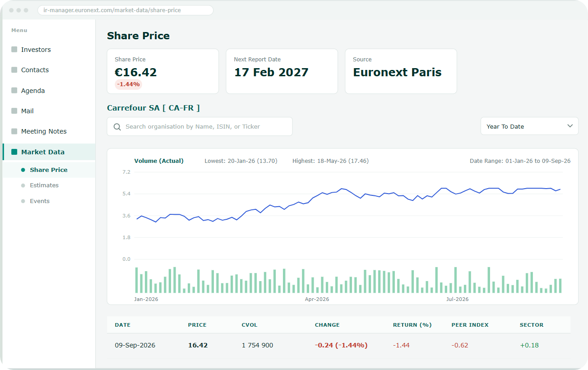Viewport: 588px width, 370px height.
Task: Click the Share Price €16.42 card
Action: point(163,71)
